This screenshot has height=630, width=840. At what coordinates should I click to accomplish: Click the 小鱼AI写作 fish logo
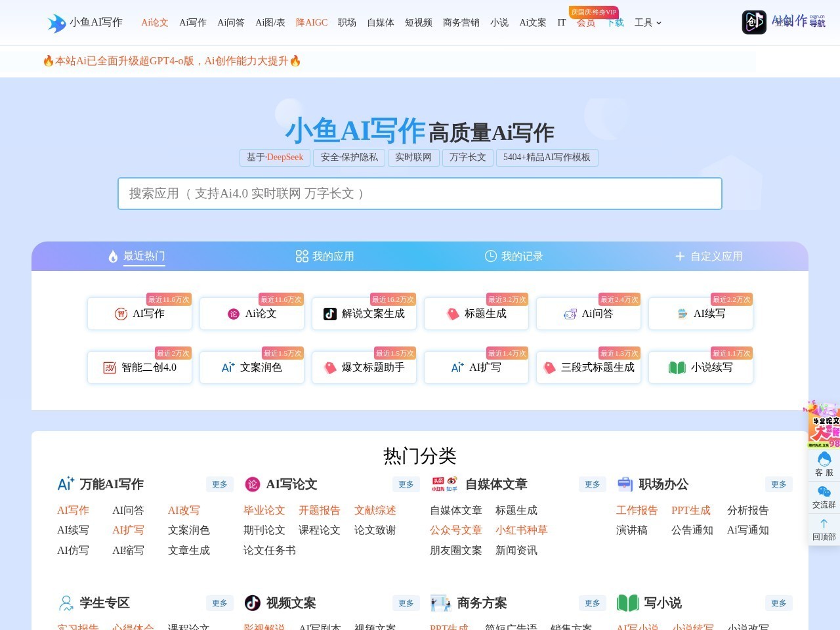(56, 23)
